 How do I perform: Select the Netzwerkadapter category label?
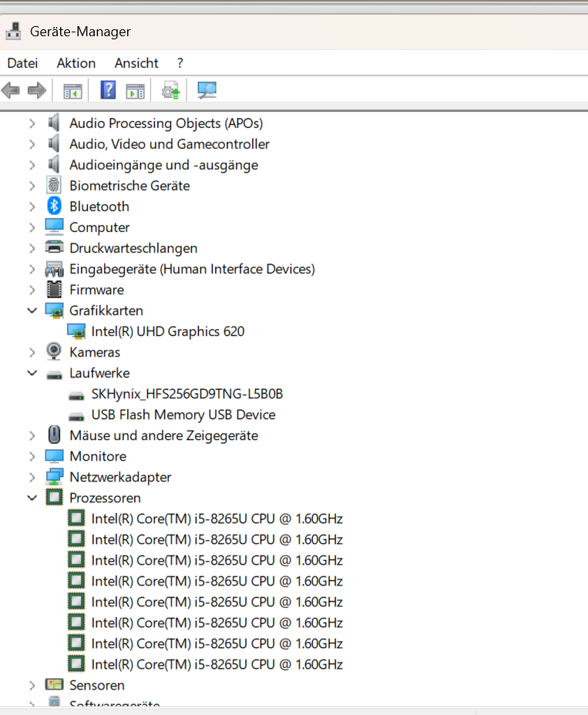(120, 478)
